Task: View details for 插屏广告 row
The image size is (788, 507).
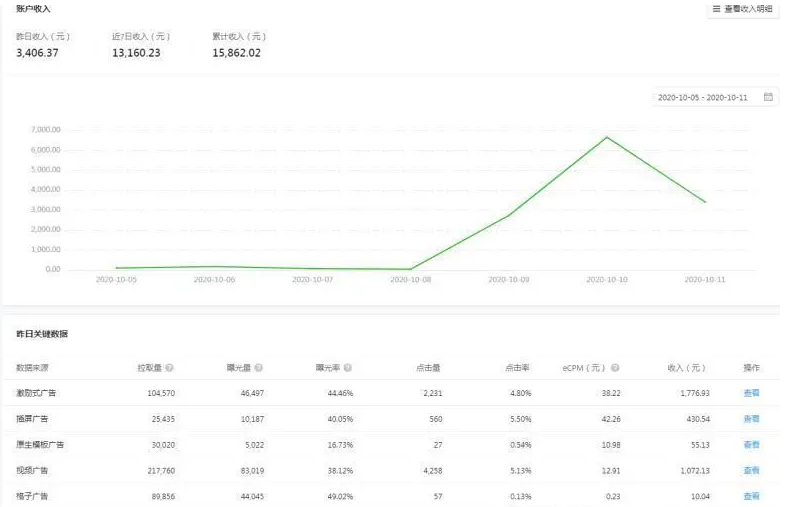Action: pos(751,419)
